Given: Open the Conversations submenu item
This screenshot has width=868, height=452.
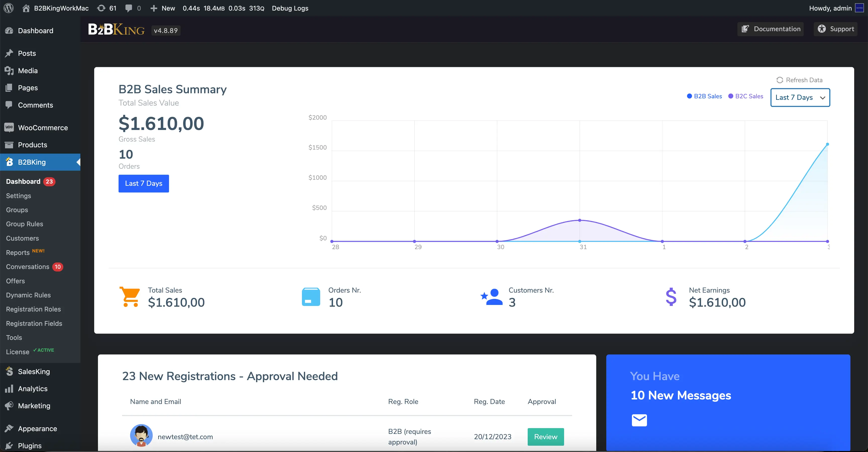Looking at the screenshot, I should (28, 267).
